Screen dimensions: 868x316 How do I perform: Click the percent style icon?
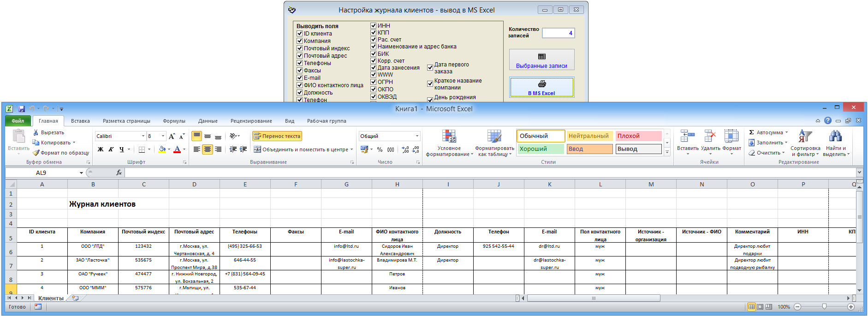click(x=380, y=149)
